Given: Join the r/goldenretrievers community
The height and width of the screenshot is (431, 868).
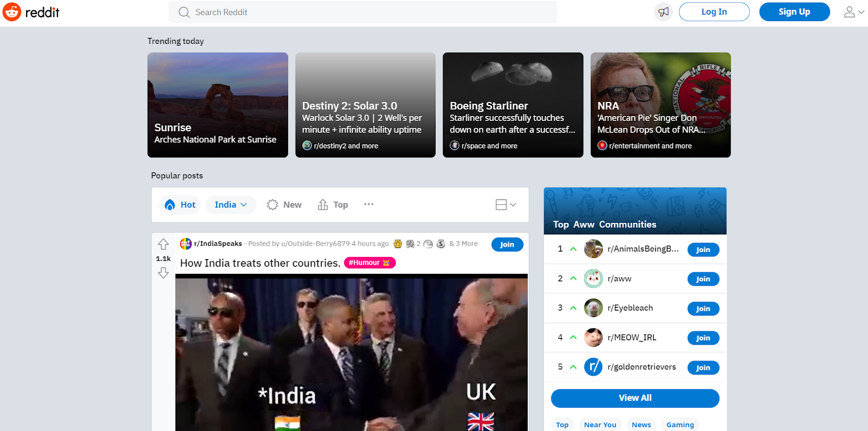Looking at the screenshot, I should (x=703, y=368).
